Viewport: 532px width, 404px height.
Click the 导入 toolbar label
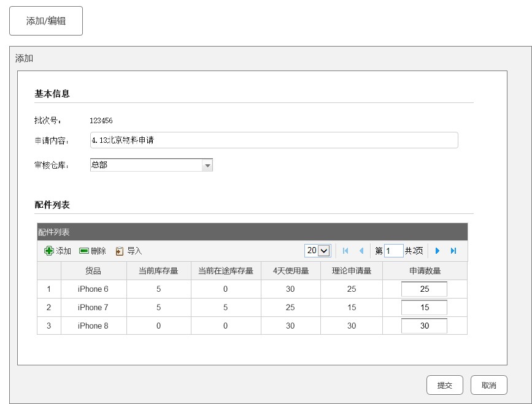[134, 251]
